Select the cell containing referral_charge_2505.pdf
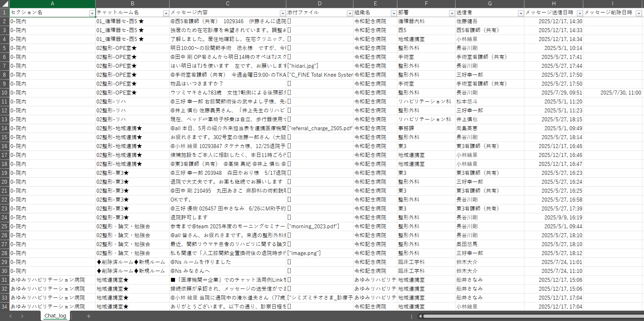 coord(320,128)
